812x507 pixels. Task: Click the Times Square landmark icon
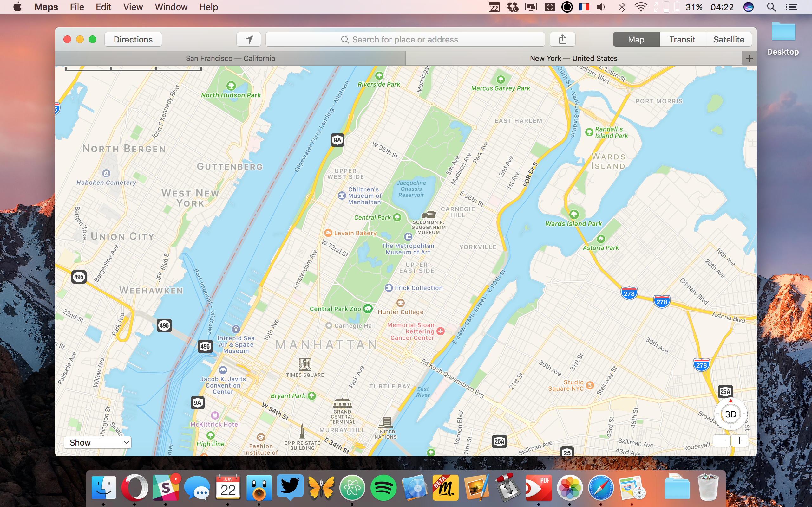(x=305, y=364)
